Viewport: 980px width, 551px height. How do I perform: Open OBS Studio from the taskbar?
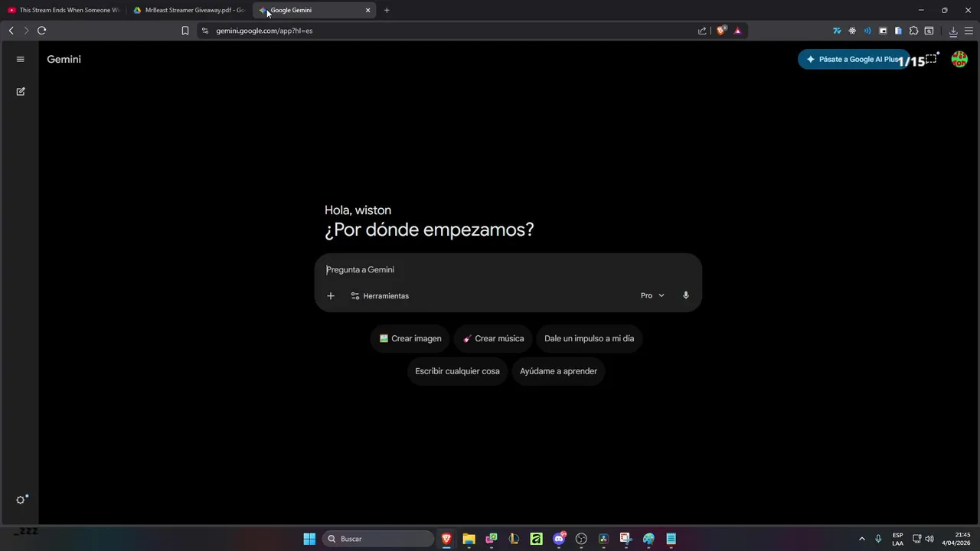[581, 539]
